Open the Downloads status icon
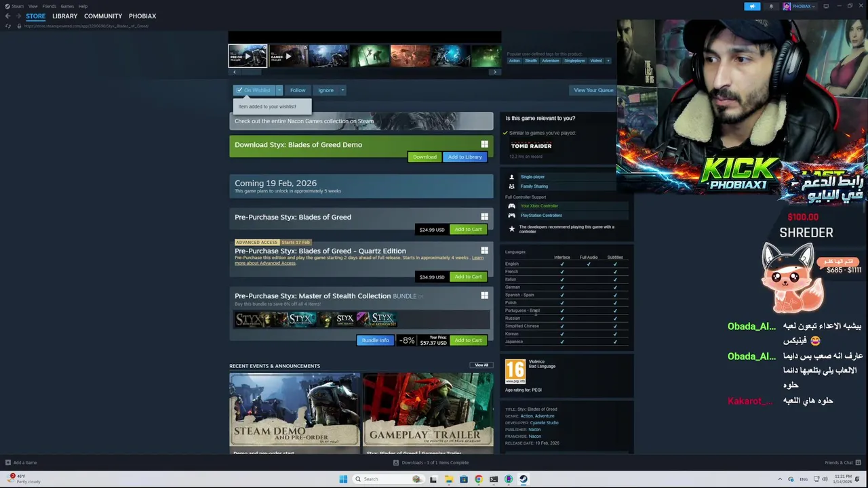868x488 pixels. click(396, 462)
